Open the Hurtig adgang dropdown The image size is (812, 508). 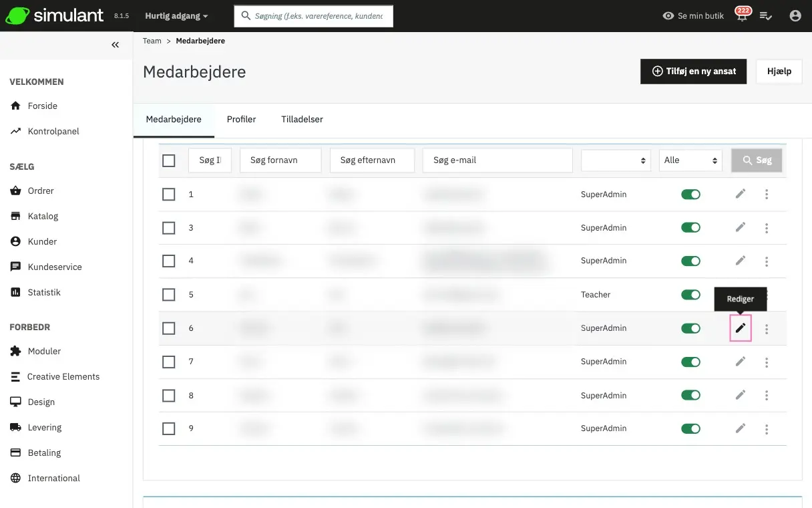176,16
